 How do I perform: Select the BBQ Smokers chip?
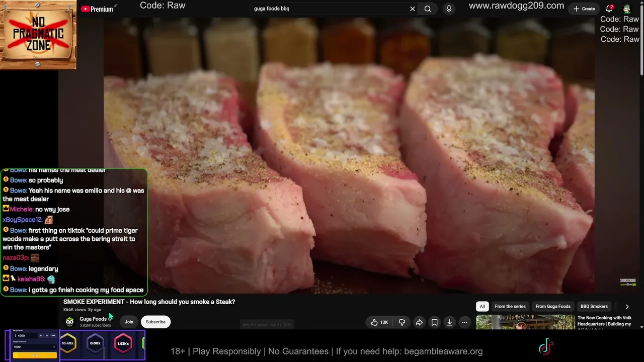594,306
